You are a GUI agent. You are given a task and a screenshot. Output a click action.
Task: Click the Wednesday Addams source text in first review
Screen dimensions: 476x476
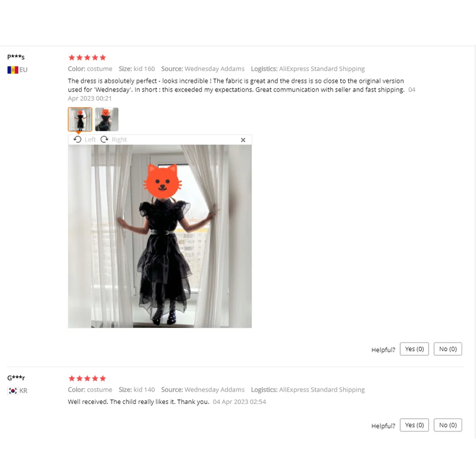tap(214, 68)
